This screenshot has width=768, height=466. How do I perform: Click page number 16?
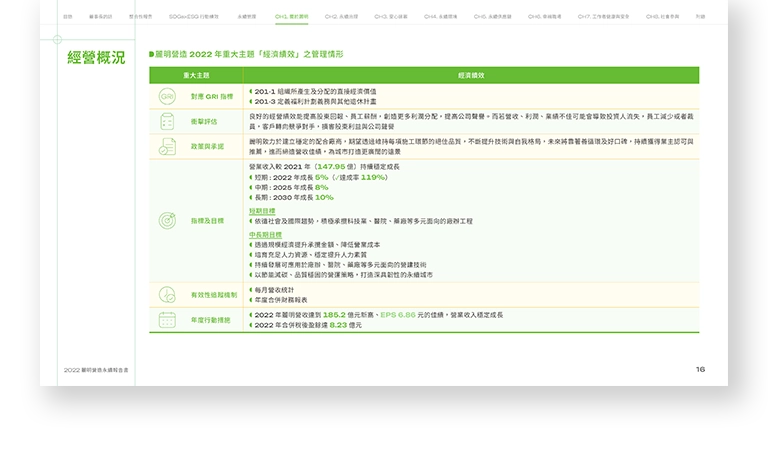700,369
